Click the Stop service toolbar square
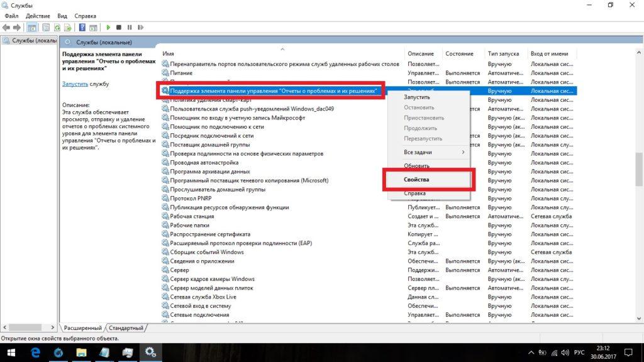 (x=119, y=28)
